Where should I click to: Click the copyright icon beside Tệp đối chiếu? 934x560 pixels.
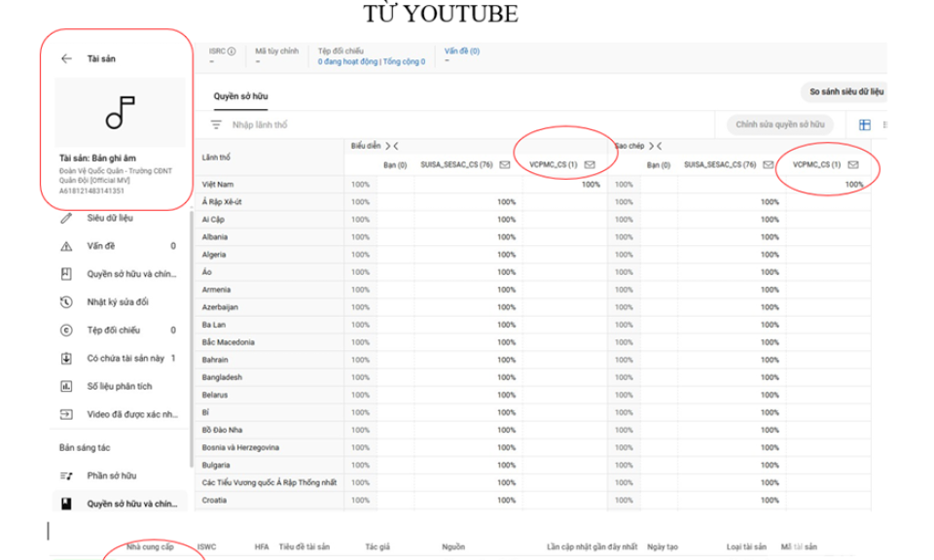tap(66, 330)
